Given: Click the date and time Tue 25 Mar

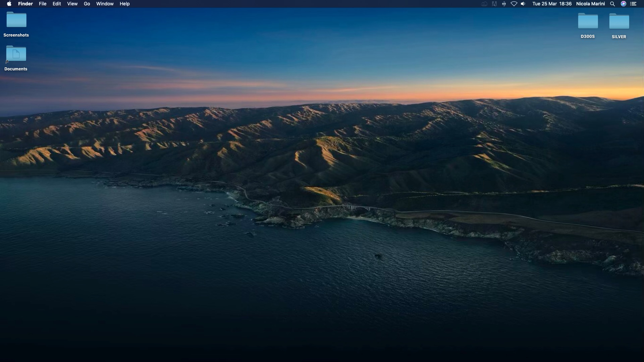Looking at the screenshot, I should point(552,4).
